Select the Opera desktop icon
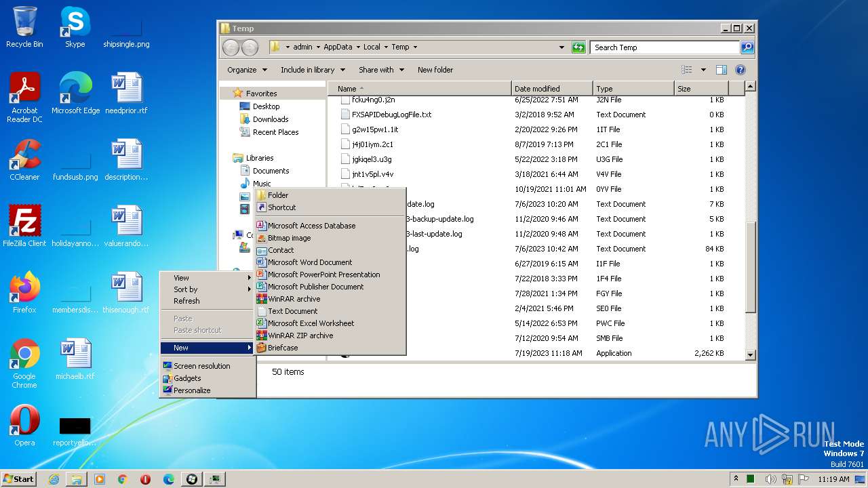This screenshot has height=488, width=868. click(x=24, y=426)
